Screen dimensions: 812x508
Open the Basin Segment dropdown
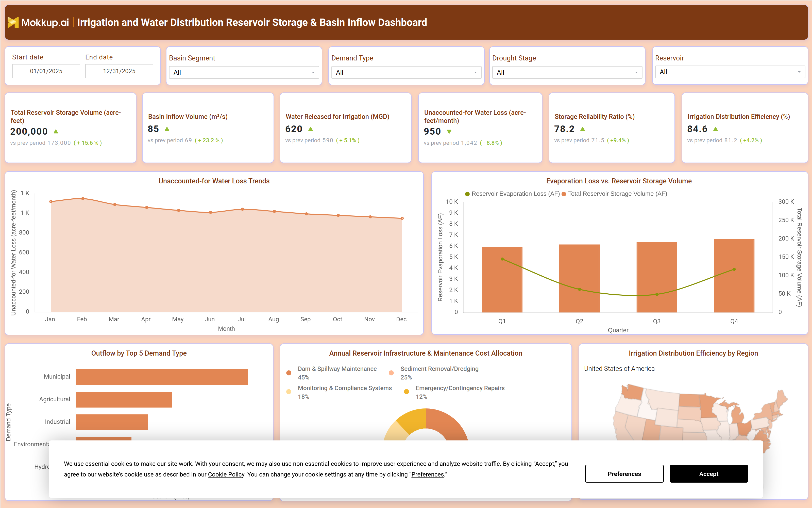pyautogui.click(x=244, y=72)
